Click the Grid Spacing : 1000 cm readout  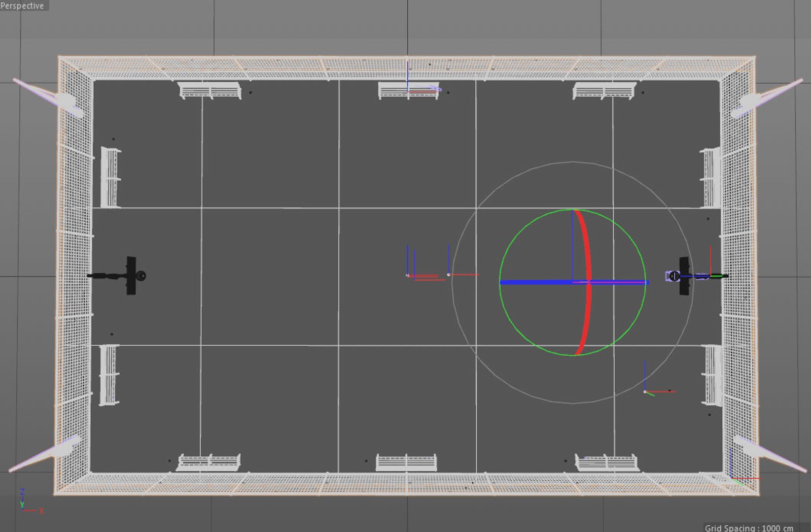pyautogui.click(x=749, y=528)
